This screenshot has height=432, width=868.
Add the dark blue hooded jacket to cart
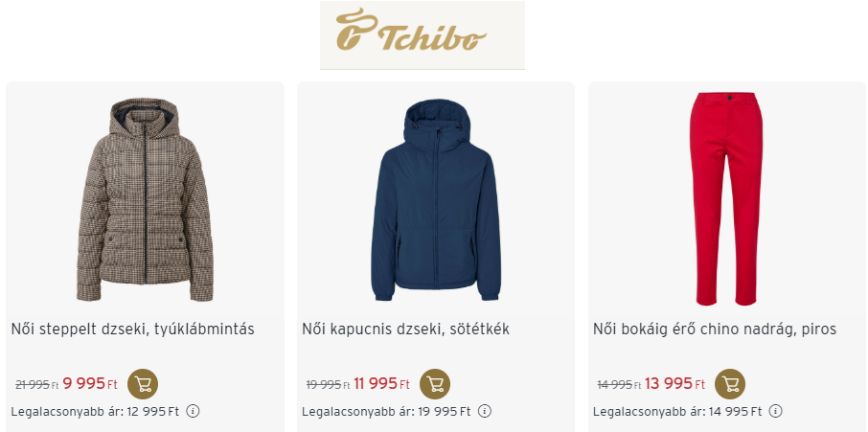coord(435,384)
